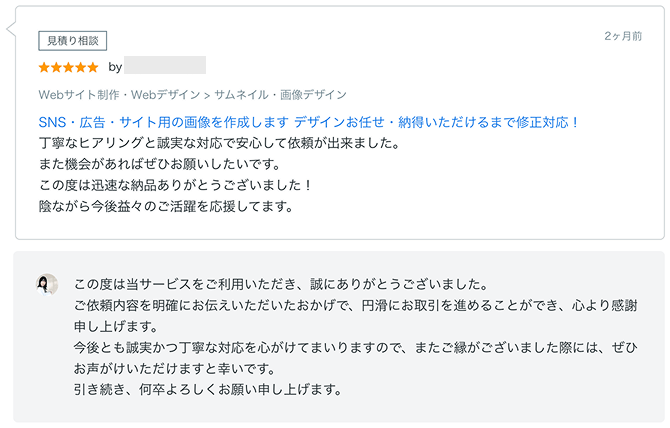This screenshot has height=428, width=670.
Task: Click the first orange rating star
Action: pos(44,67)
